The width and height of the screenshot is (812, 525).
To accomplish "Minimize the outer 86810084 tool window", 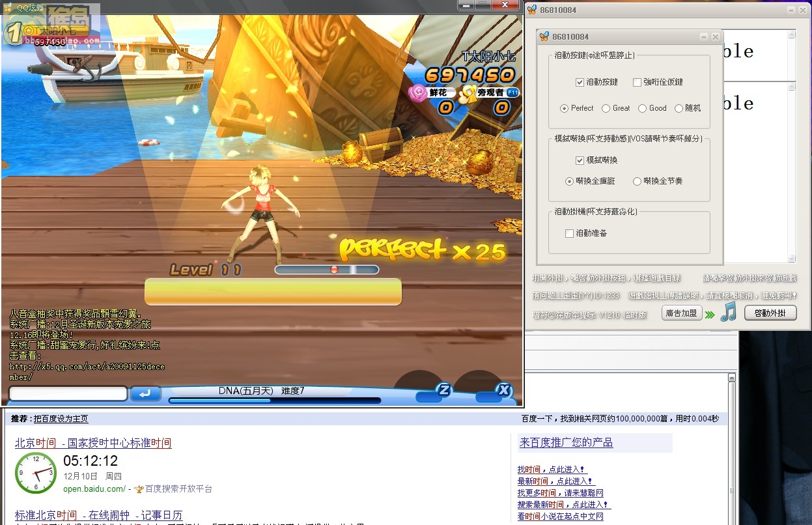I will pos(791,10).
